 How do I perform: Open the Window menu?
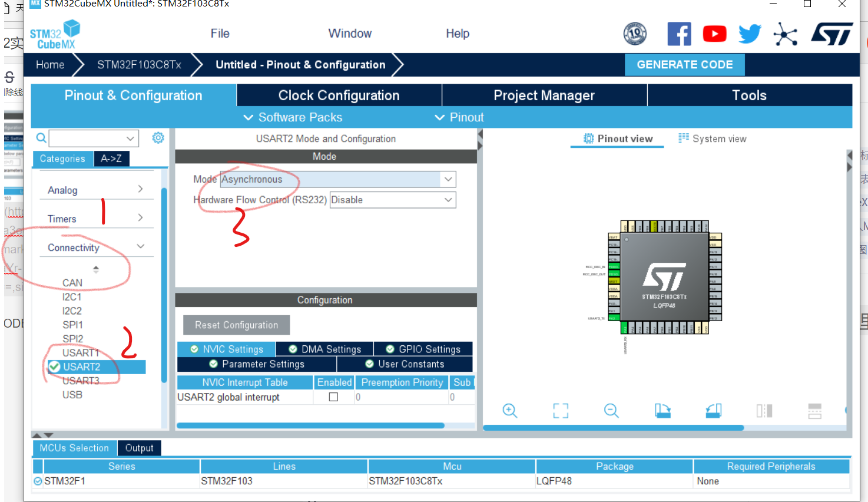click(x=350, y=34)
